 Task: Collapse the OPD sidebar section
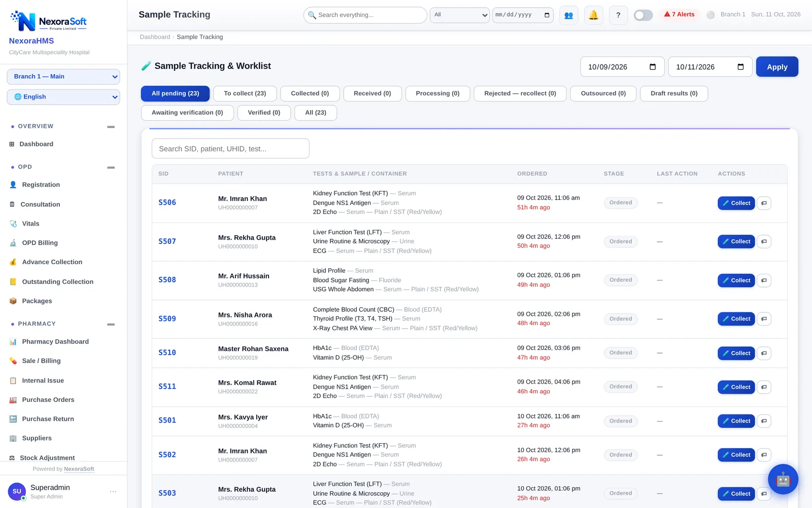pyautogui.click(x=111, y=167)
